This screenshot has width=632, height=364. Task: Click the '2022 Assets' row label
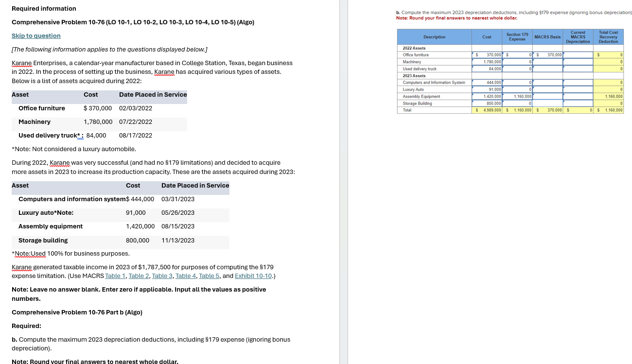pyautogui.click(x=414, y=48)
